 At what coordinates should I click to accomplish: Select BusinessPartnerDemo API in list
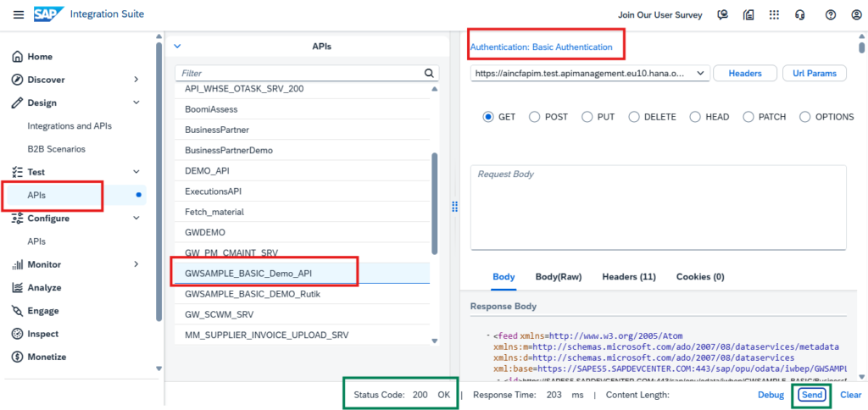(303, 151)
